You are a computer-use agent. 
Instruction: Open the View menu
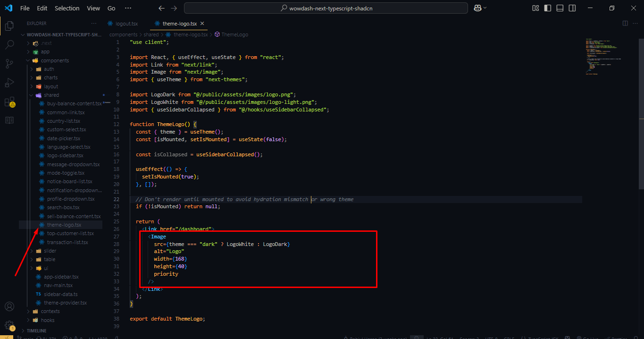click(x=93, y=8)
